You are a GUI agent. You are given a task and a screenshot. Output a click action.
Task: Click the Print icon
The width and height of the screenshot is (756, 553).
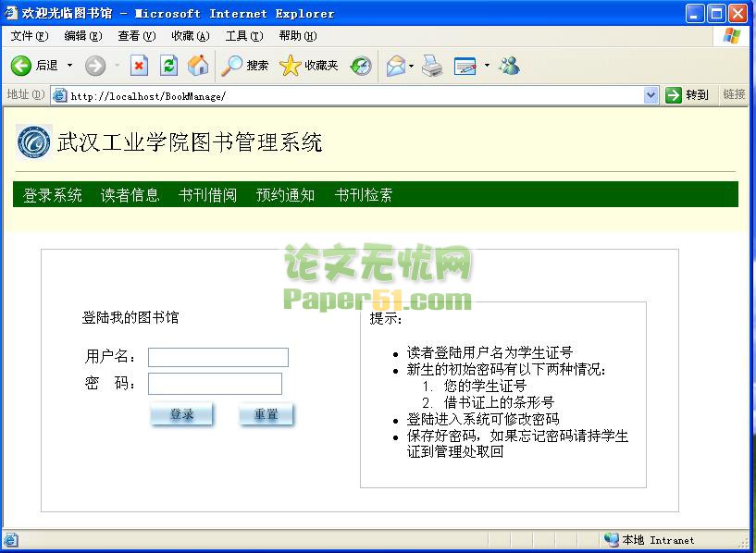tap(432, 66)
